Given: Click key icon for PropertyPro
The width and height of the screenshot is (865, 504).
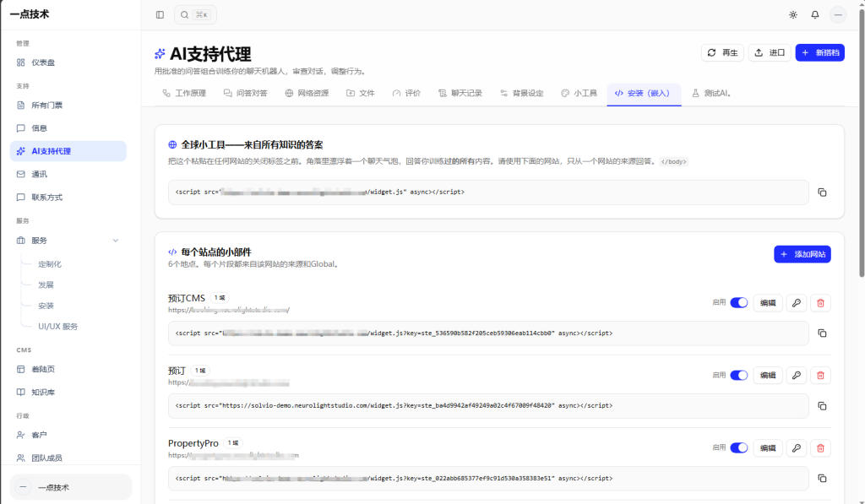Looking at the screenshot, I should (x=796, y=447).
